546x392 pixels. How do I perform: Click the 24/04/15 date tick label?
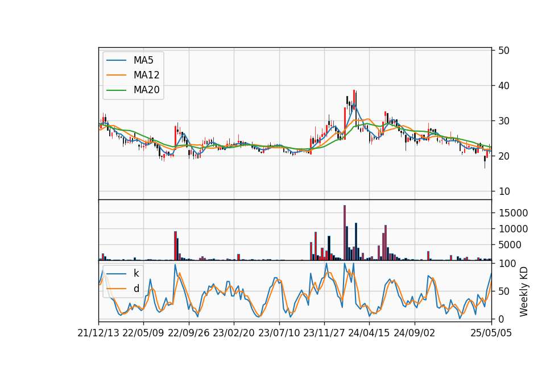click(369, 333)
